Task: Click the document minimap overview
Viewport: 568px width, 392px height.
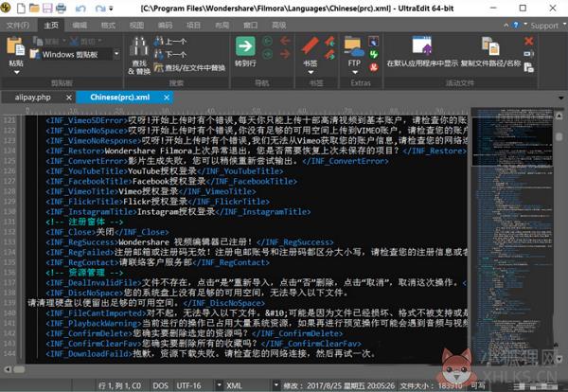Action: pyautogui.click(x=512, y=236)
